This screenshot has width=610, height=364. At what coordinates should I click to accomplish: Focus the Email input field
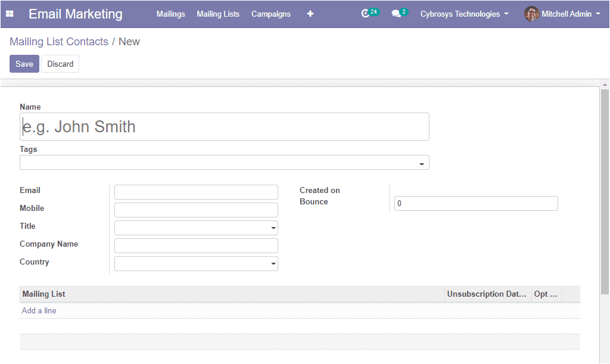[196, 192]
